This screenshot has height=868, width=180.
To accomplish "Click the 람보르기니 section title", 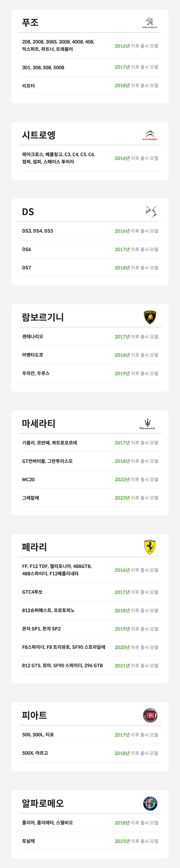I will [x=43, y=317].
